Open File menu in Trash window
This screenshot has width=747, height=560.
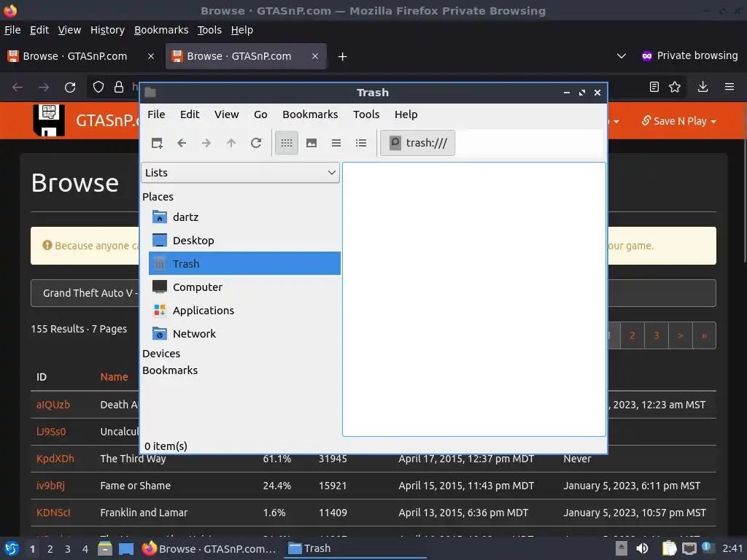pyautogui.click(x=156, y=114)
